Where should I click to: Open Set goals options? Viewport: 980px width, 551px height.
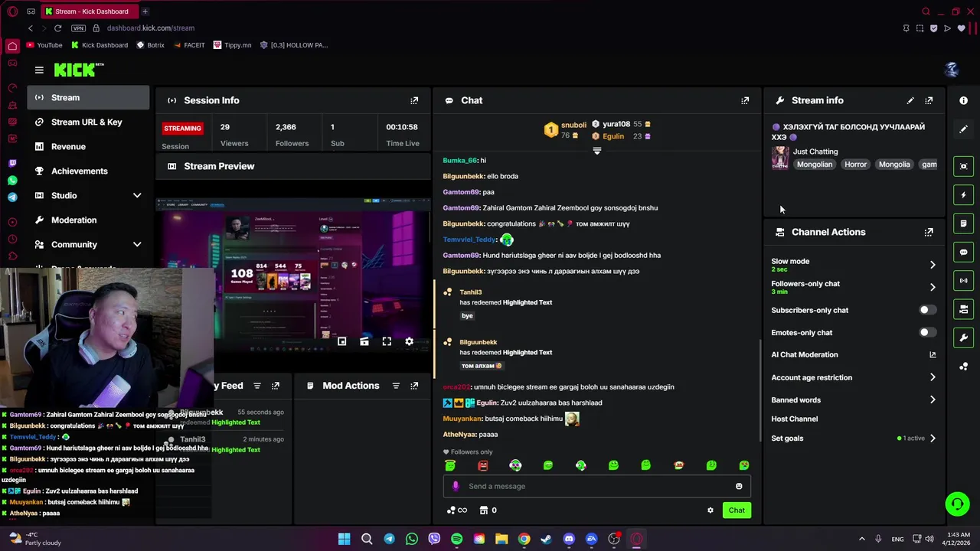tap(854, 439)
